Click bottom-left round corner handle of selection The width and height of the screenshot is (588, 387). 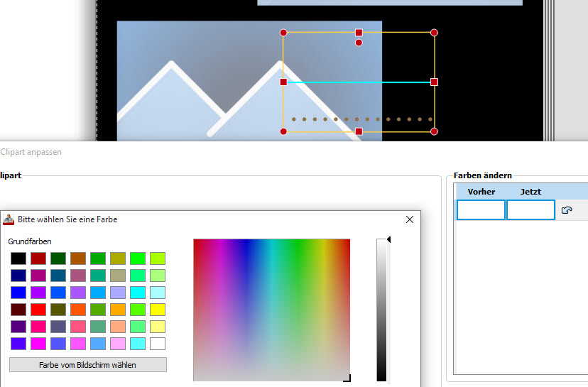tap(283, 131)
